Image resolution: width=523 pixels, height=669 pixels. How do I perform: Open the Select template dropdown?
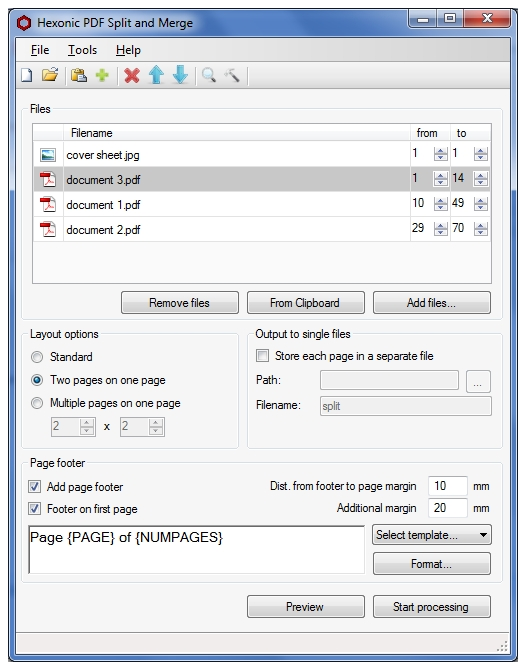(x=432, y=535)
